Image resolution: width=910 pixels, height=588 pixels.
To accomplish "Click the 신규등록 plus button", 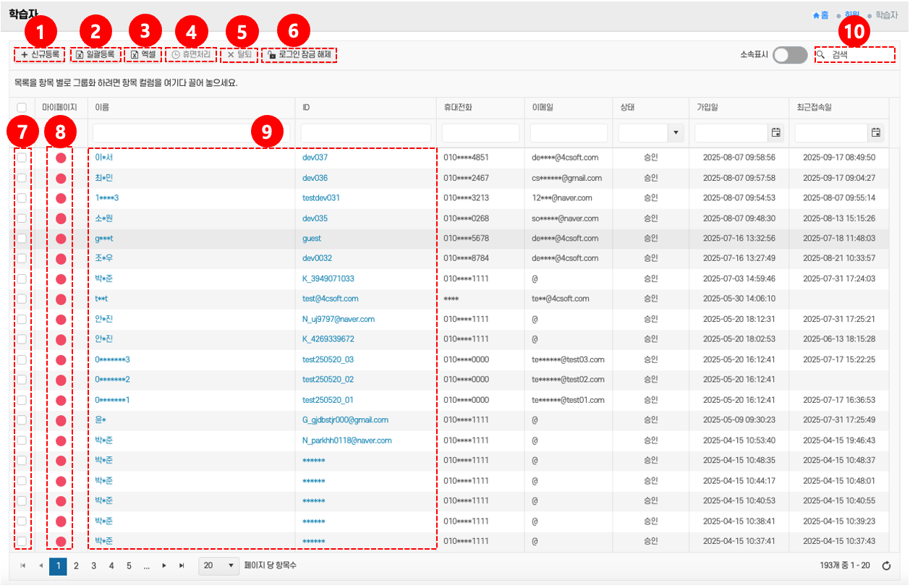I will coord(40,54).
